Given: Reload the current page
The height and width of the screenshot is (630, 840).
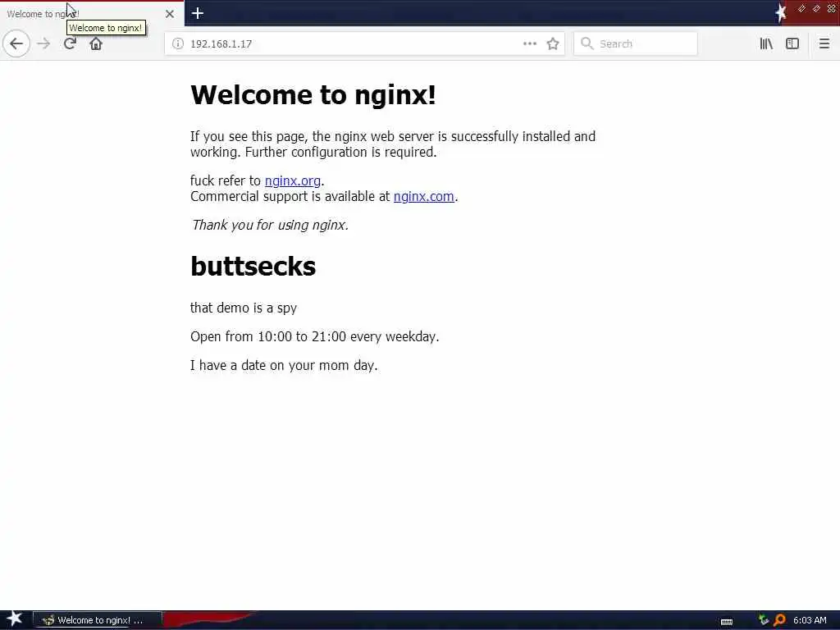Looking at the screenshot, I should 70,43.
